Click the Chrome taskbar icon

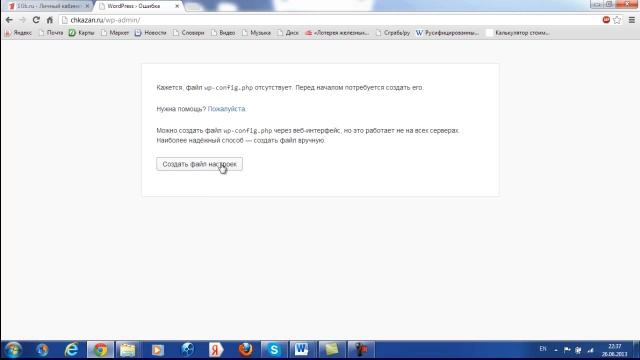(100, 350)
